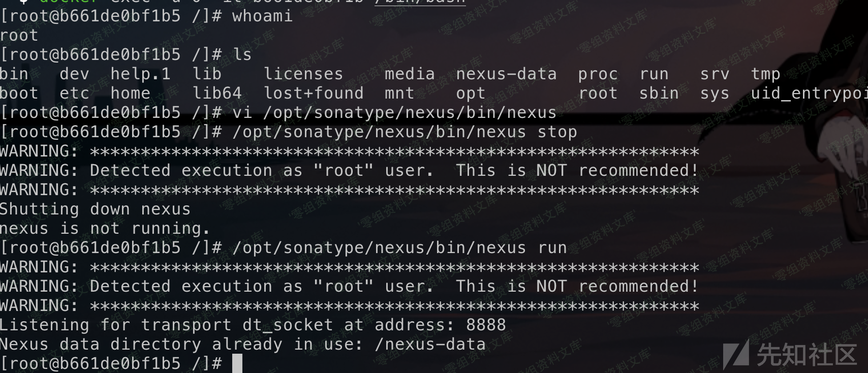Click the whoami command text

(262, 16)
